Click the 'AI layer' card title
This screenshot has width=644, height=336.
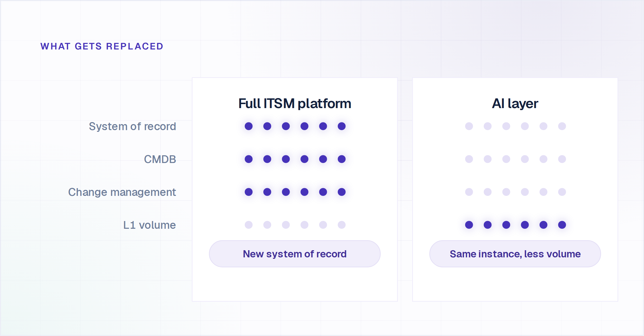515,104
